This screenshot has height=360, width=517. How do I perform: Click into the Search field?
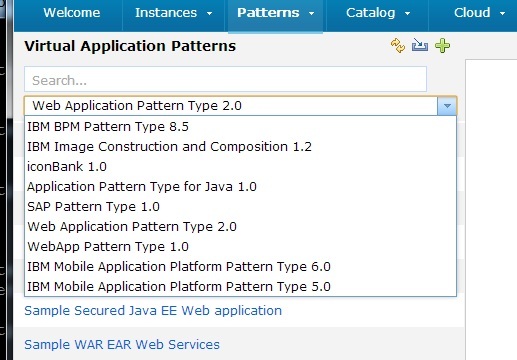[x=225, y=79]
